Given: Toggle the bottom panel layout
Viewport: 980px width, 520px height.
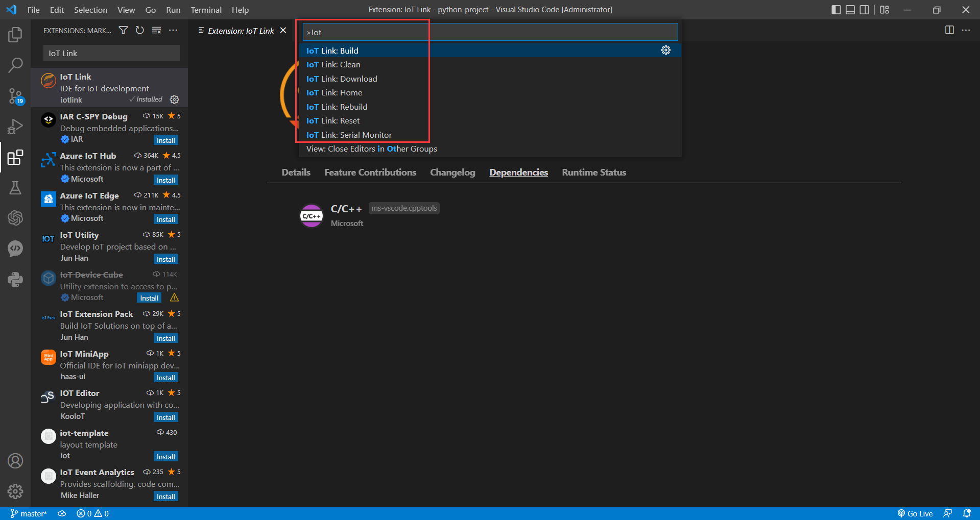Looking at the screenshot, I should click(850, 10).
